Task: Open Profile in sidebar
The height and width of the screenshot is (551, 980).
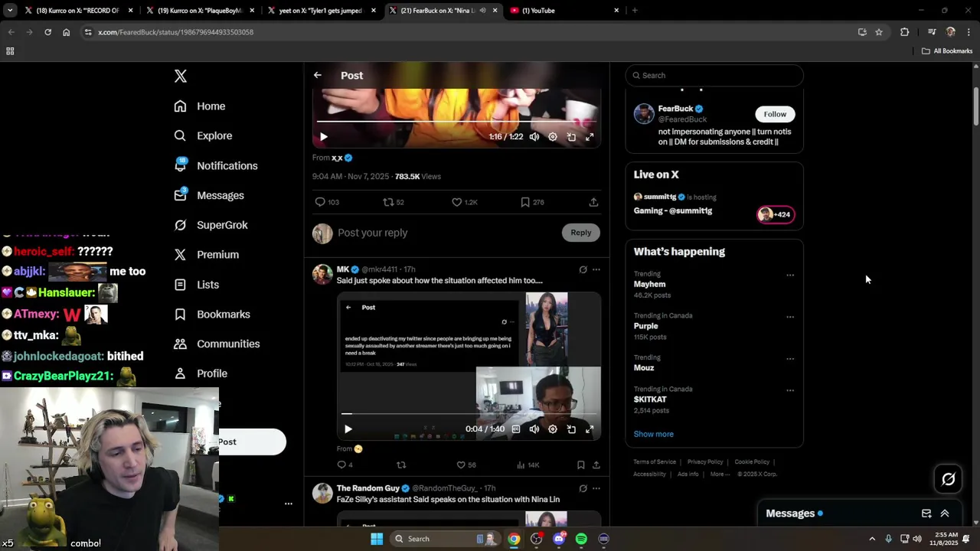Action: [201, 373]
